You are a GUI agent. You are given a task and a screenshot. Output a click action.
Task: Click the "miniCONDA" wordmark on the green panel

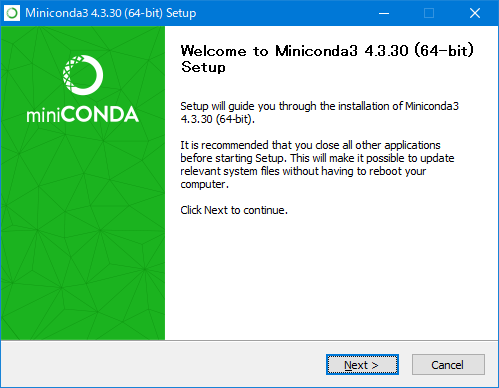pos(83,114)
